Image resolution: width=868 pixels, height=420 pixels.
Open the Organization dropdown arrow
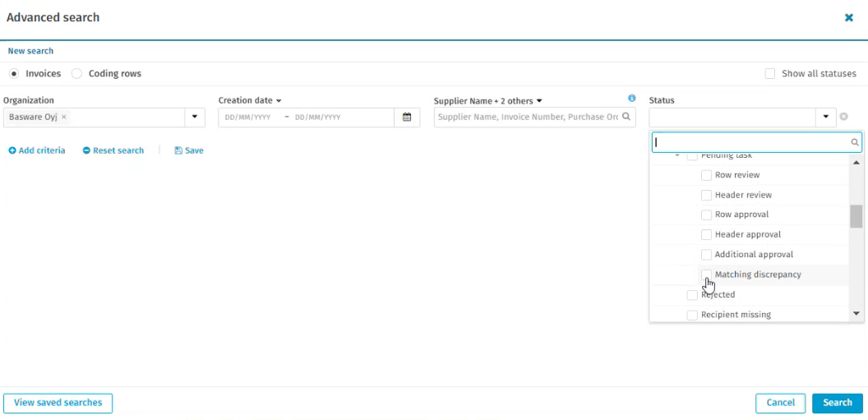click(x=195, y=118)
